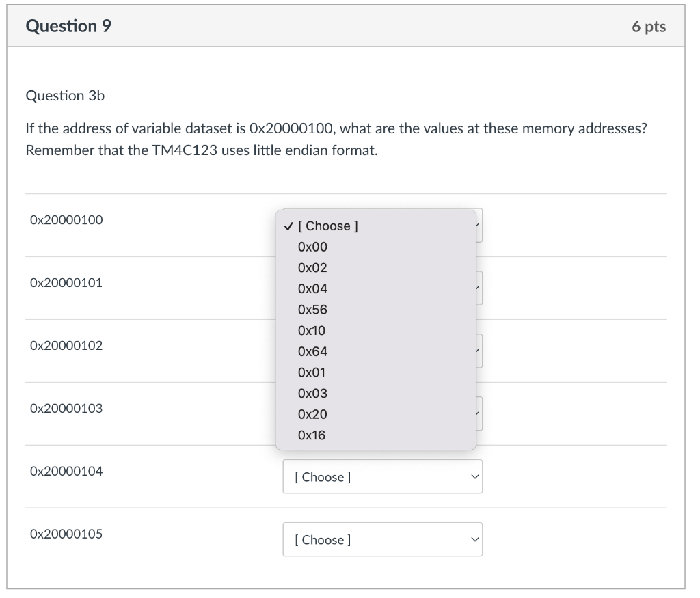Click the Question 9 heading
This screenshot has height=598, width=700.
point(68,27)
